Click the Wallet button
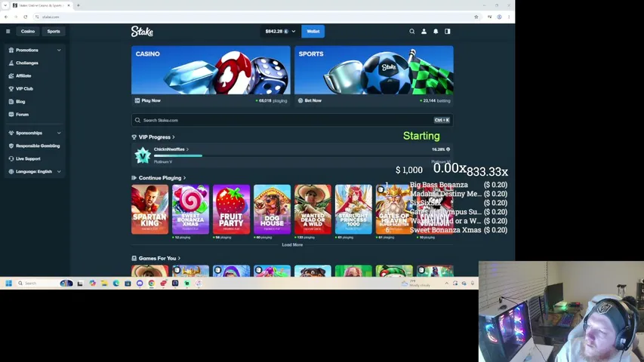The image size is (644, 362). (313, 31)
